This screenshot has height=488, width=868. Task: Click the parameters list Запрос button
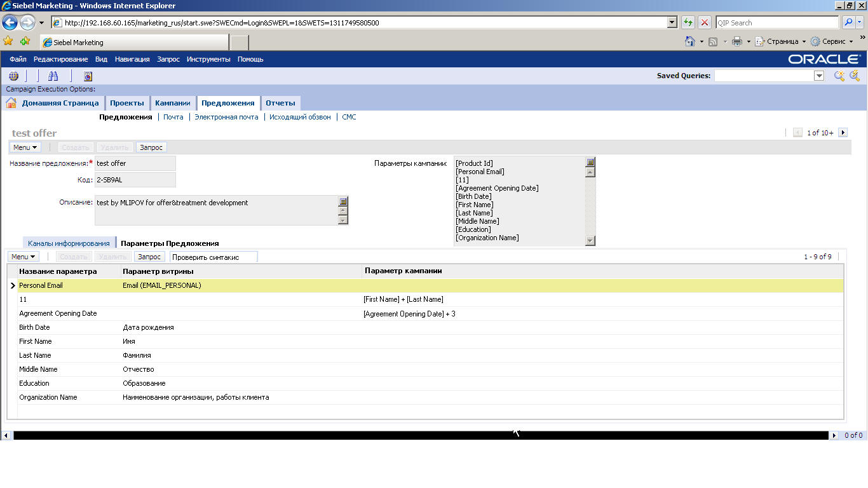click(x=149, y=257)
